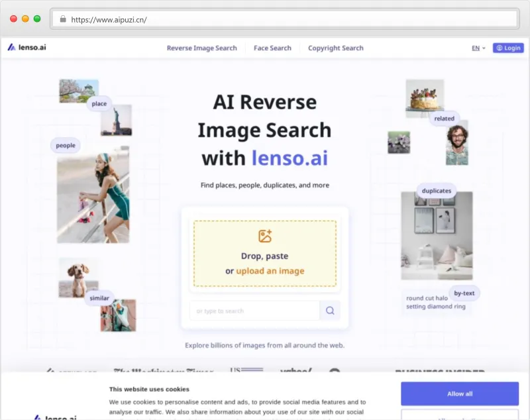Image resolution: width=530 pixels, height=420 pixels.
Task: Click the 'place' tag label
Action: point(99,104)
